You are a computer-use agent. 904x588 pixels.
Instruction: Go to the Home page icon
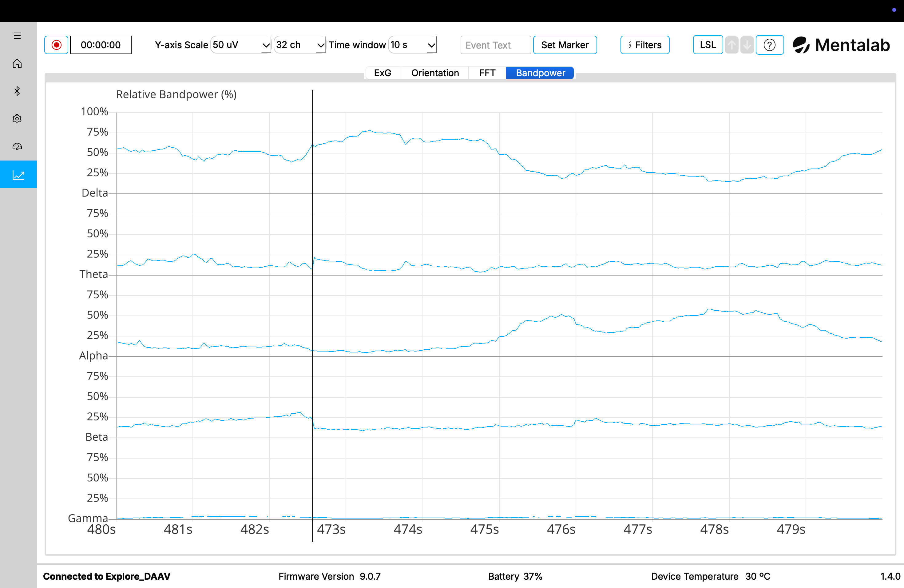[x=17, y=63]
